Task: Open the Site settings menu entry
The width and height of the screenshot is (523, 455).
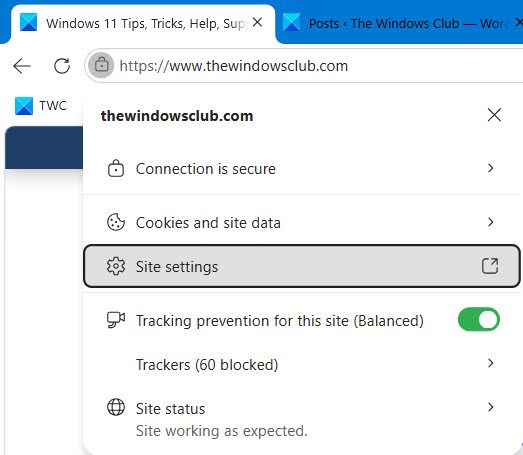Action: [302, 266]
